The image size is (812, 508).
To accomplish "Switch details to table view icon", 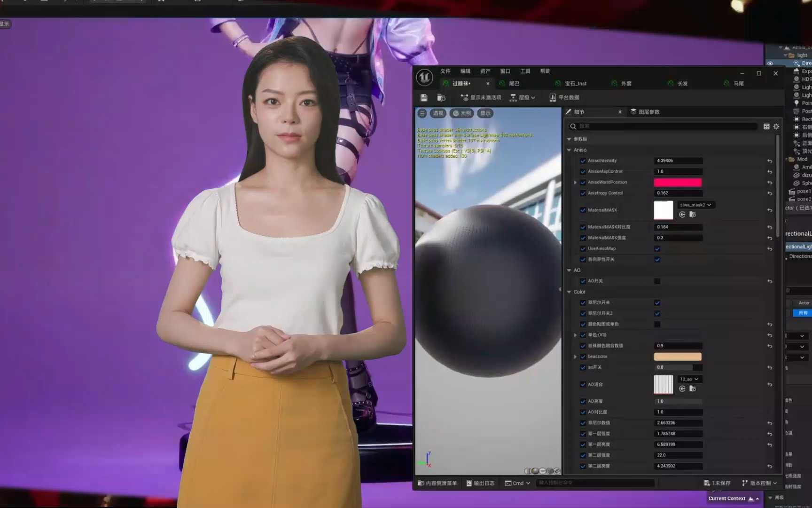I will (766, 126).
